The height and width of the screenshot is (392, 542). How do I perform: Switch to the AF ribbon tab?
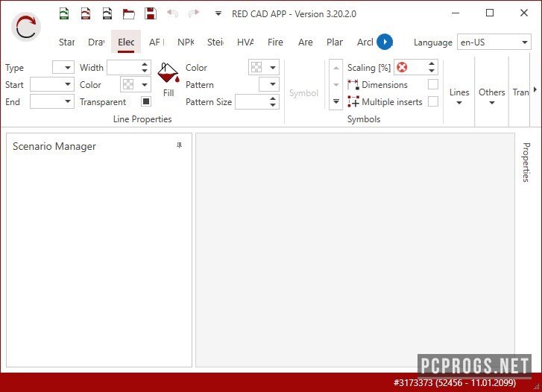[157, 42]
